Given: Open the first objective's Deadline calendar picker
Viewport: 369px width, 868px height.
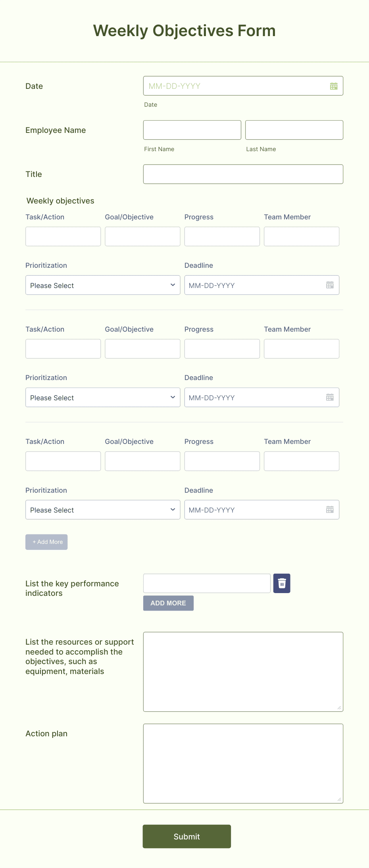Looking at the screenshot, I should click(330, 285).
